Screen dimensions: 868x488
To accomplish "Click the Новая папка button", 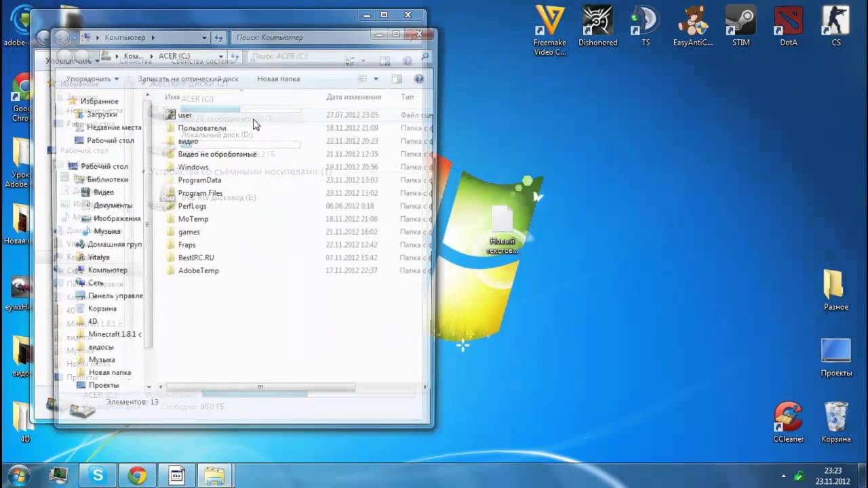I will (x=279, y=79).
